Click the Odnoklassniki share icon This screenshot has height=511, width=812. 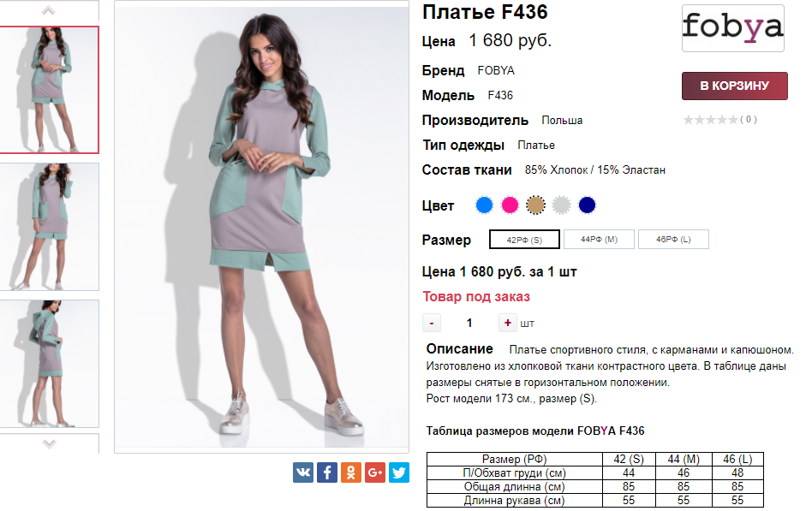tap(350, 472)
